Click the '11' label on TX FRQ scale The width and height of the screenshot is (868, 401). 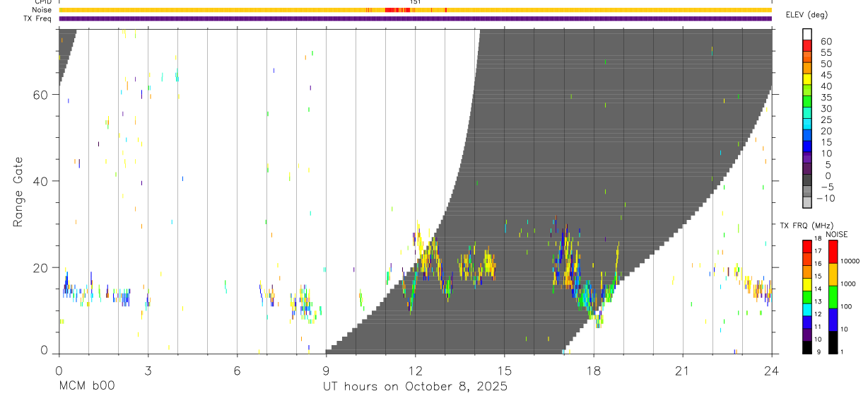coord(818,327)
